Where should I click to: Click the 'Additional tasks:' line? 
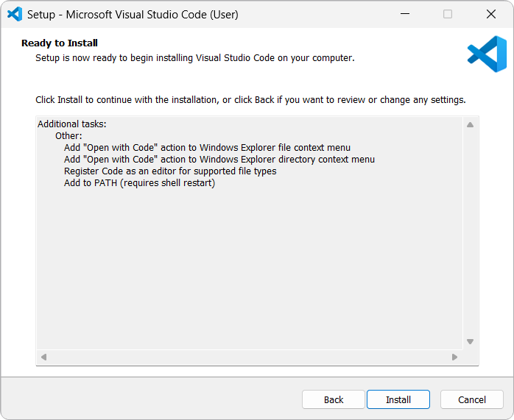tap(72, 124)
